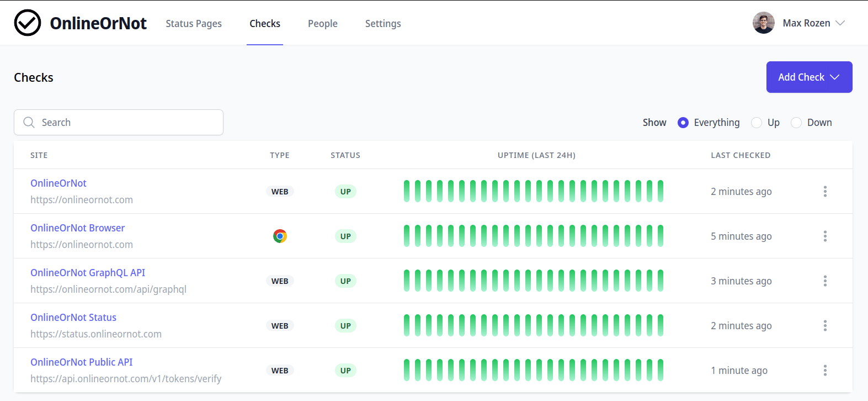Click the uptime bars for Public API

[x=534, y=370]
